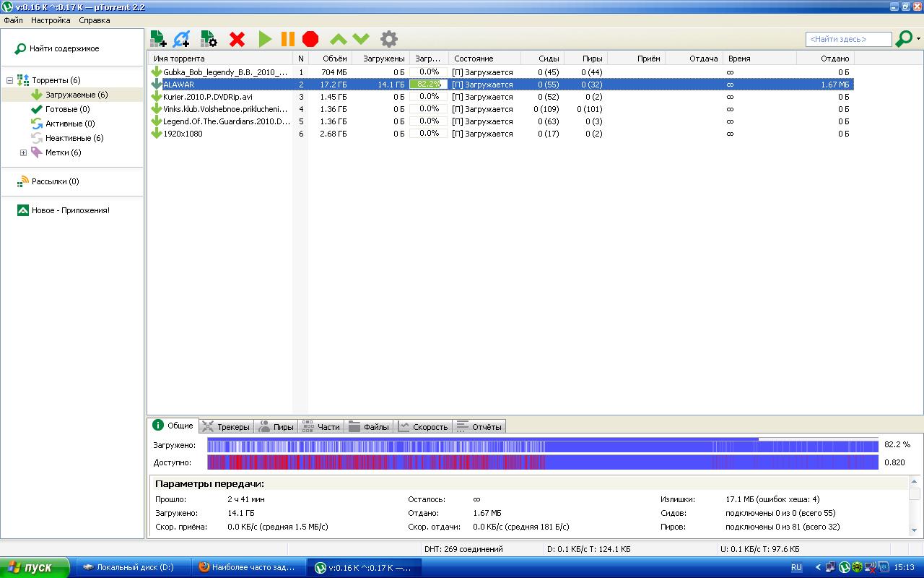Click status icon of 1920x1080 torrent
Image resolution: width=924 pixels, height=578 pixels.
(156, 134)
